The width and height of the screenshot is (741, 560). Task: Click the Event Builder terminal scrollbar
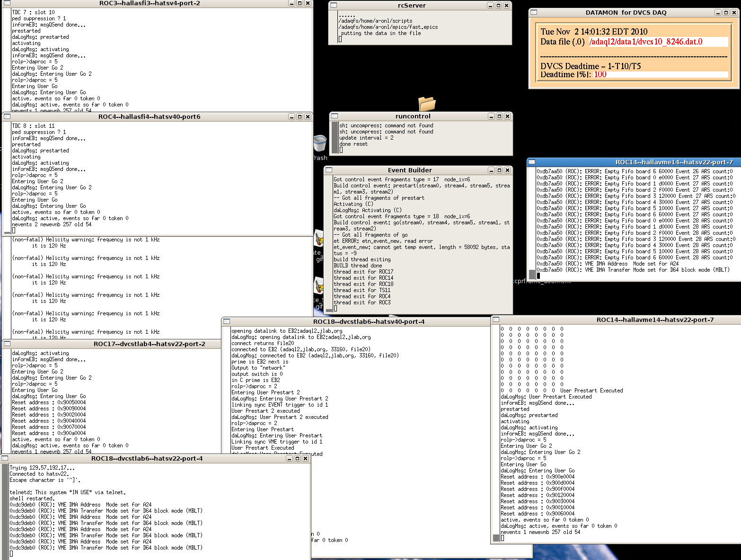coord(329,244)
